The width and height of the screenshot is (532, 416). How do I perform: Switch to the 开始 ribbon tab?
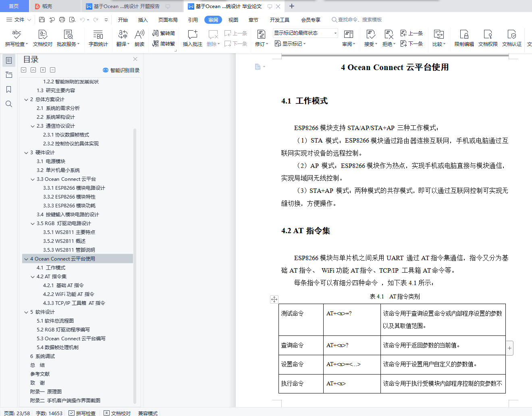coord(123,20)
